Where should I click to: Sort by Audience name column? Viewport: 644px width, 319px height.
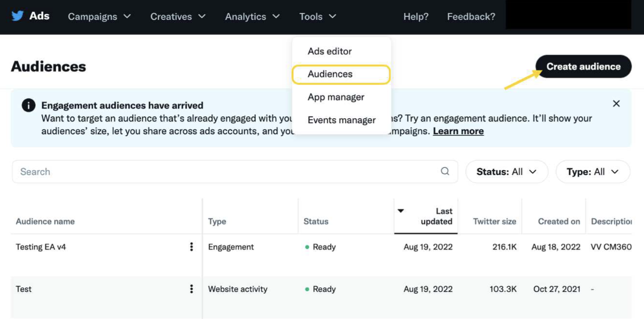[x=45, y=221]
